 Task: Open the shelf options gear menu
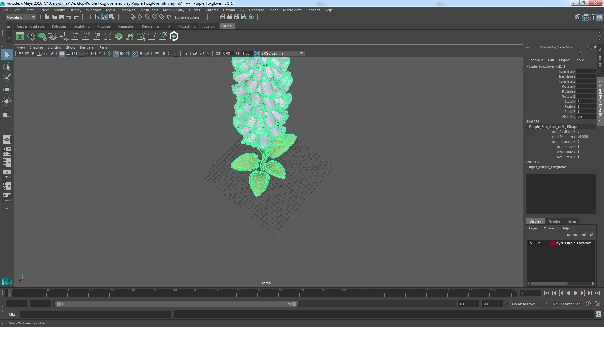pos(9,38)
